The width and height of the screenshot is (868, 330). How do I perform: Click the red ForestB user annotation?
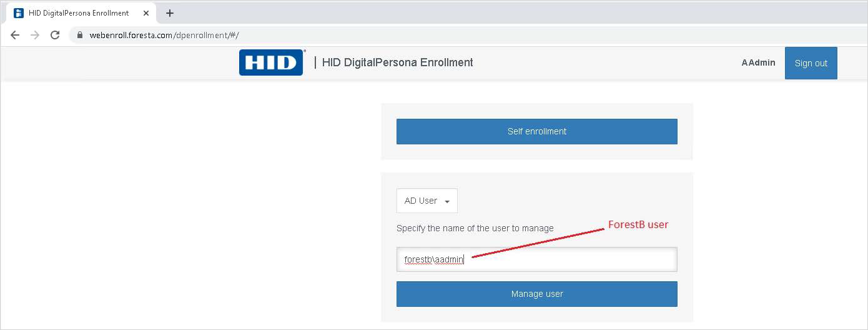point(638,224)
